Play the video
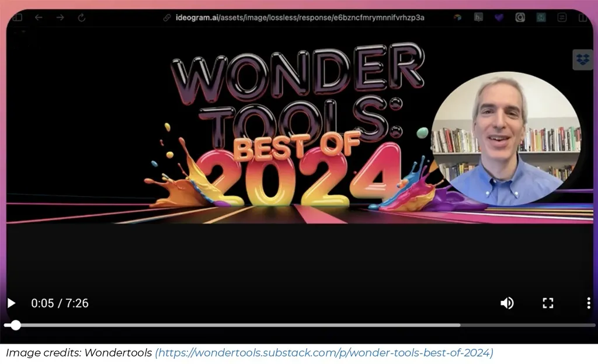 [x=12, y=303]
